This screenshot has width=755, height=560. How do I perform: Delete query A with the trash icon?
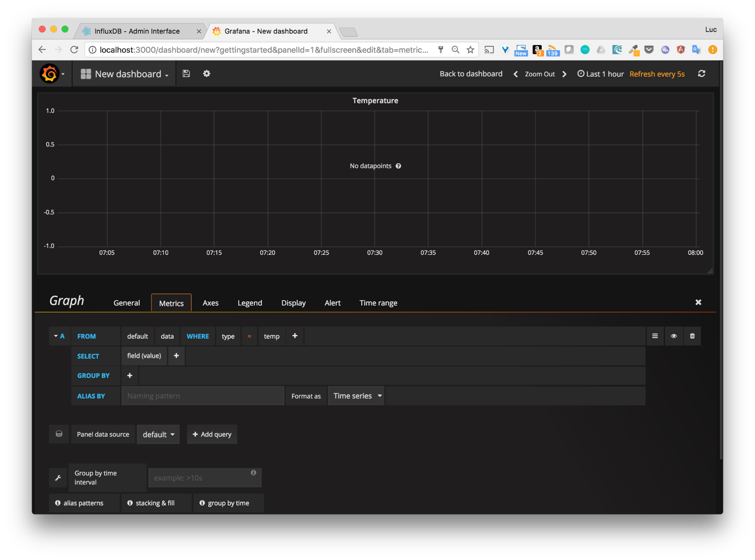click(x=692, y=336)
